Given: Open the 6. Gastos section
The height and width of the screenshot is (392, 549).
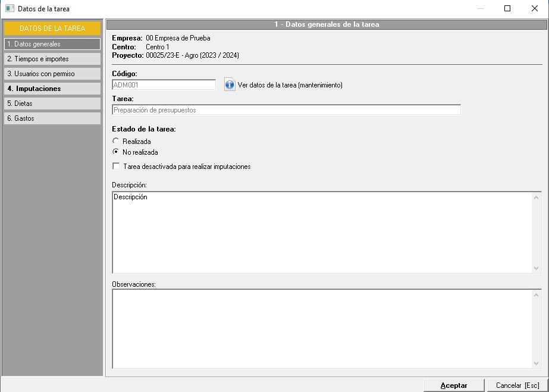Looking at the screenshot, I should pyautogui.click(x=52, y=118).
